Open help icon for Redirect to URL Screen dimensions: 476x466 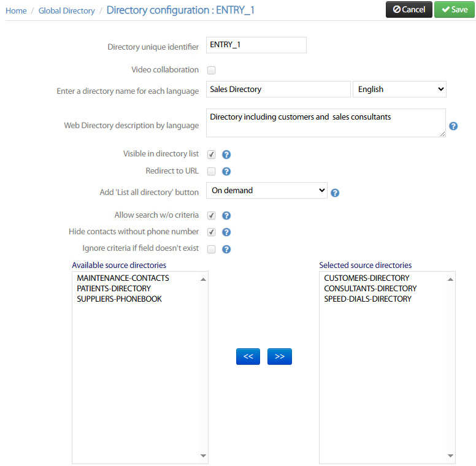click(x=226, y=172)
